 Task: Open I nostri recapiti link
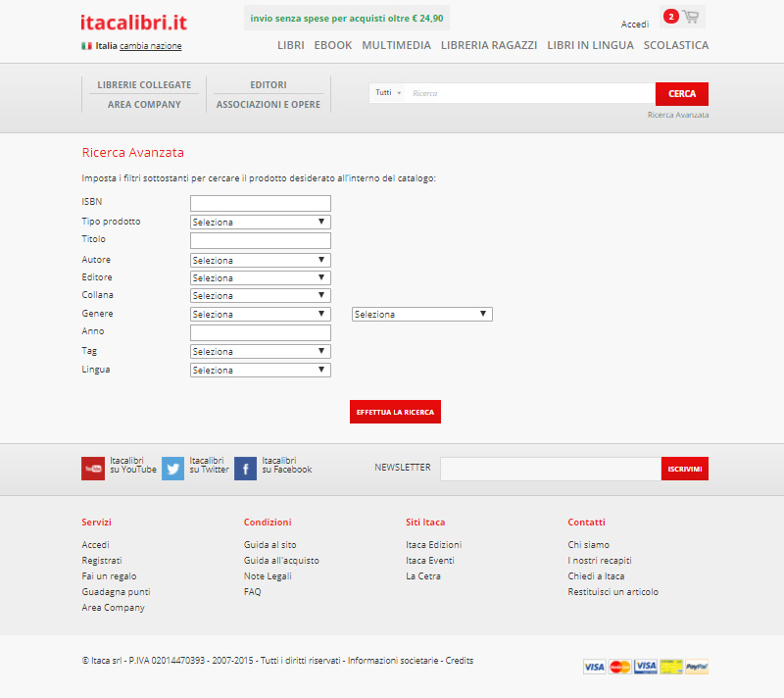600,561
